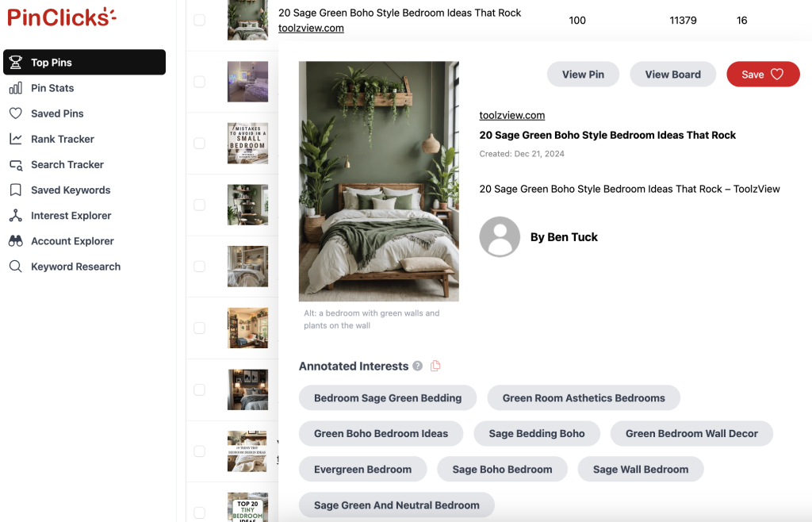The width and height of the screenshot is (812, 522).
Task: Click the View Pin button
Action: (583, 74)
